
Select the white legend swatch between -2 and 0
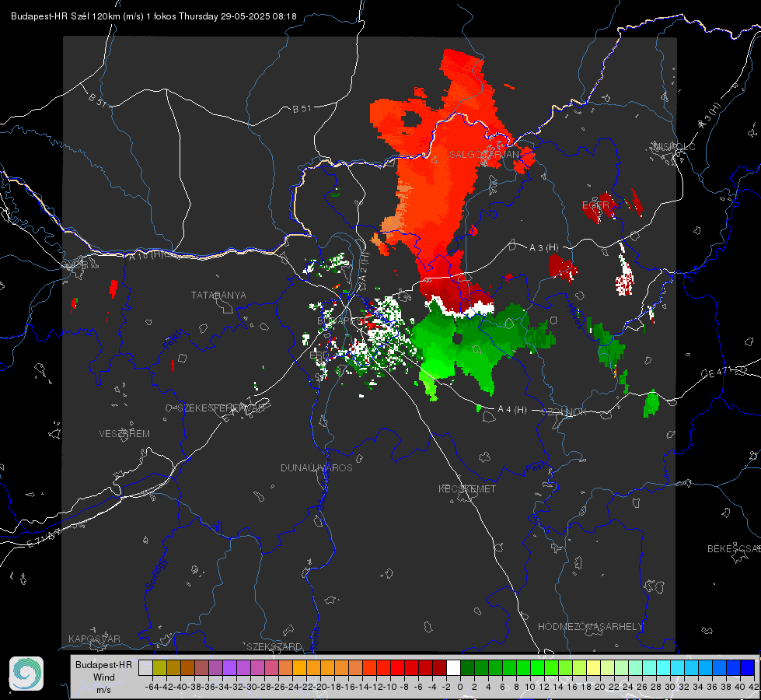453,667
